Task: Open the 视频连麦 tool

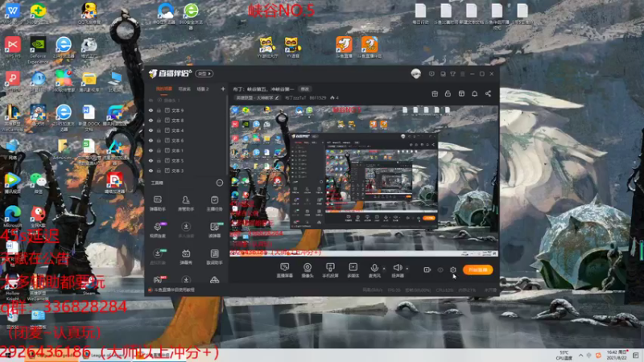Action: click(157, 230)
